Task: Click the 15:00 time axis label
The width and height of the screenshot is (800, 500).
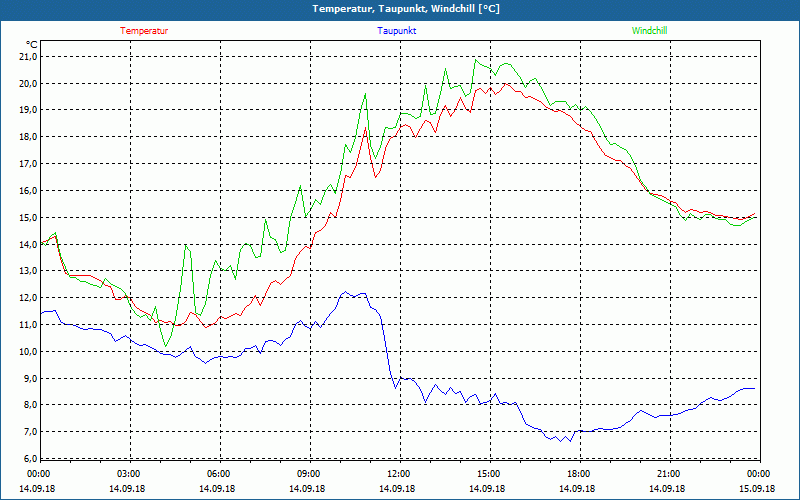Action: click(x=488, y=474)
